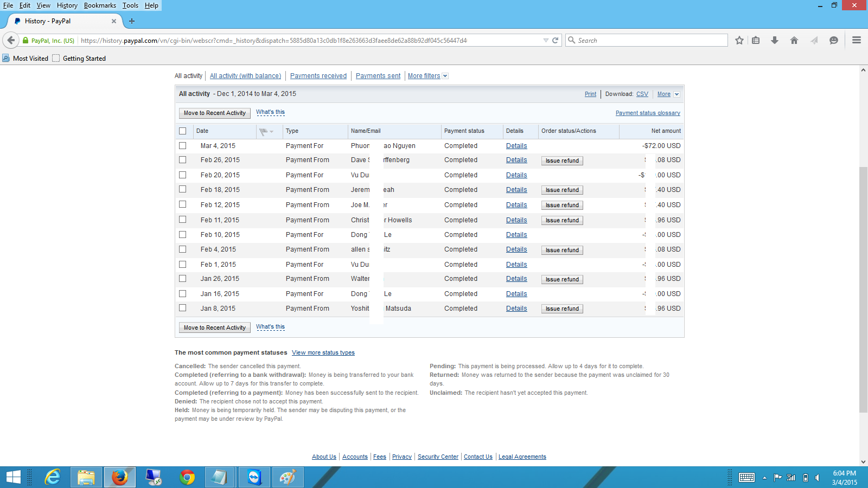Open the downloads arrow icon

[x=775, y=40]
